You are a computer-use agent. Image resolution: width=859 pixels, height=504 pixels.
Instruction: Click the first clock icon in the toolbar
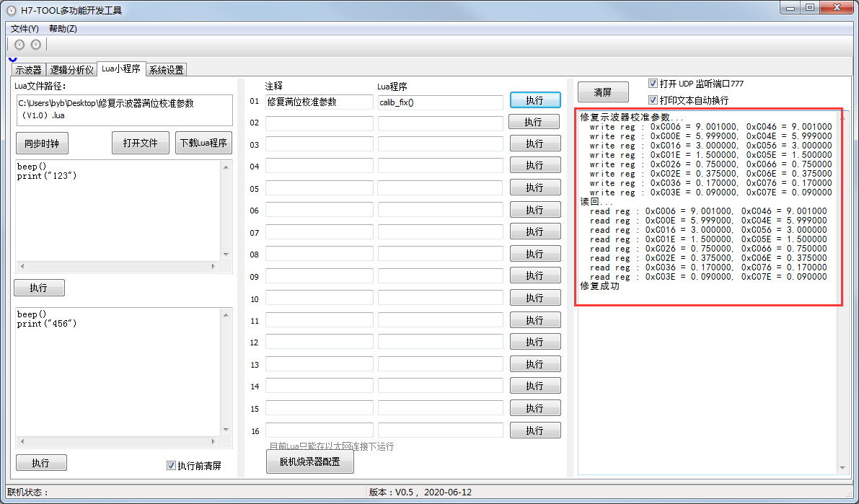click(x=19, y=45)
